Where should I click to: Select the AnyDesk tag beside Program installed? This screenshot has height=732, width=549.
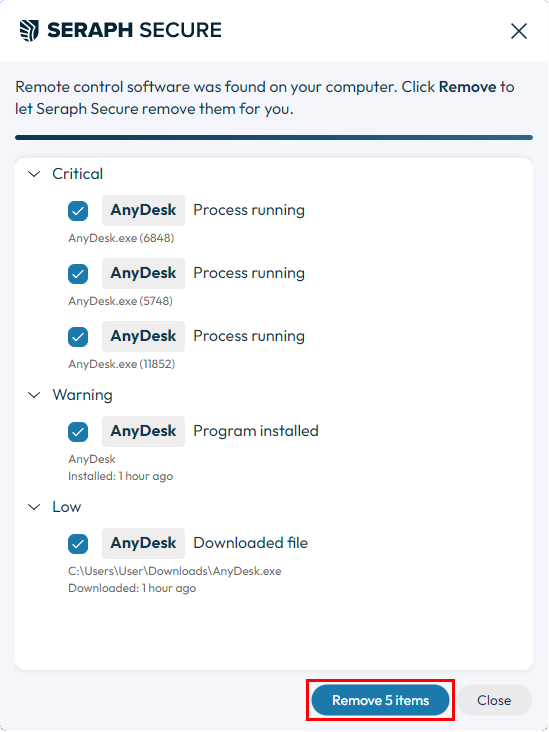pos(143,431)
